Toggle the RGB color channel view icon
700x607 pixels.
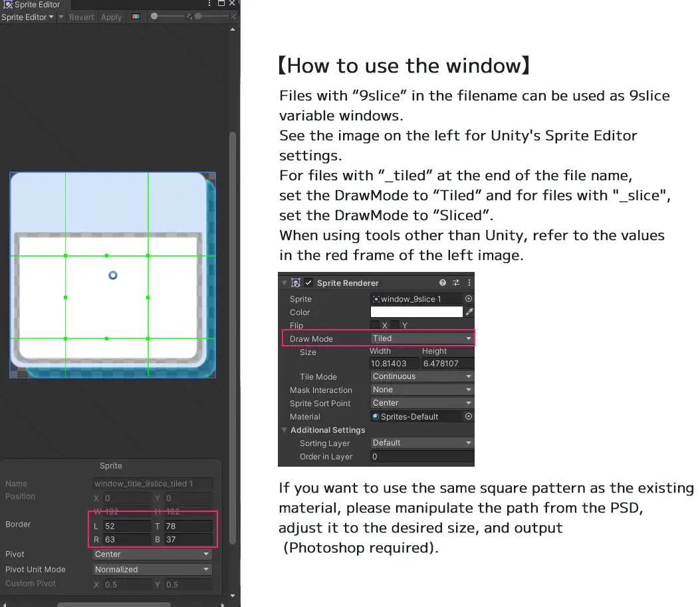pyautogui.click(x=136, y=17)
